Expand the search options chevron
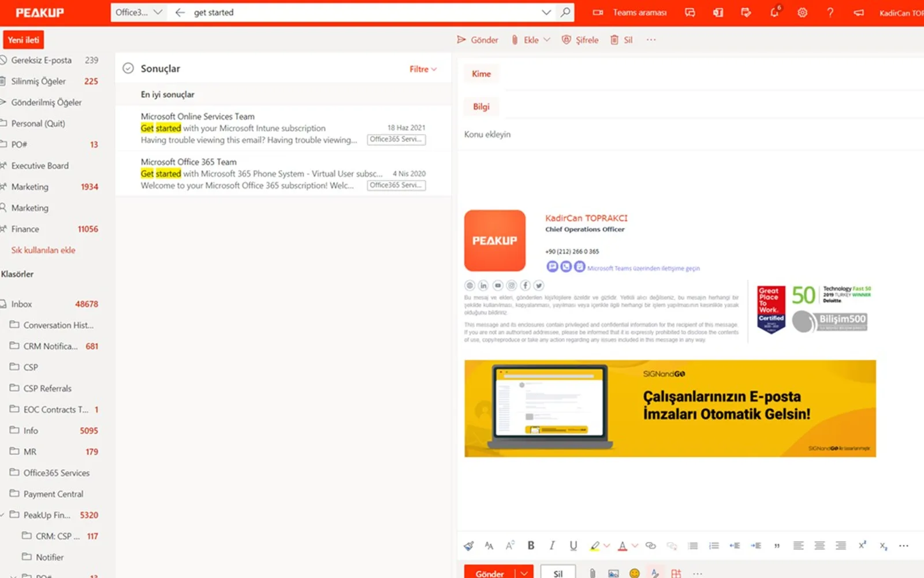Screen dimensions: 924x578 point(546,12)
